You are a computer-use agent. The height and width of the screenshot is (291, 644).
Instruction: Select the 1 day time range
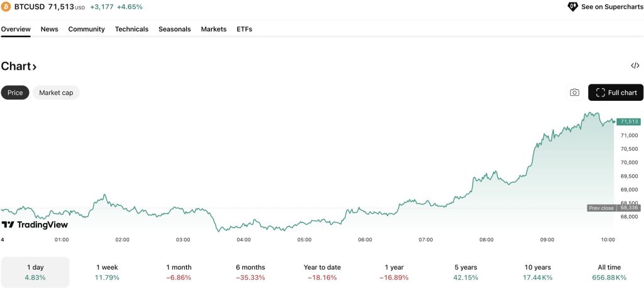click(35, 272)
